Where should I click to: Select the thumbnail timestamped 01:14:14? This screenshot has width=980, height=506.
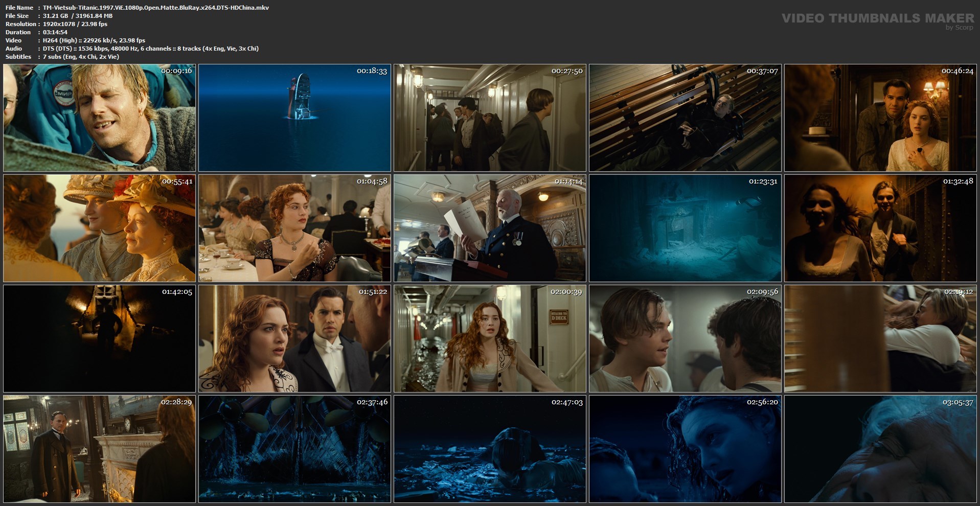point(490,228)
